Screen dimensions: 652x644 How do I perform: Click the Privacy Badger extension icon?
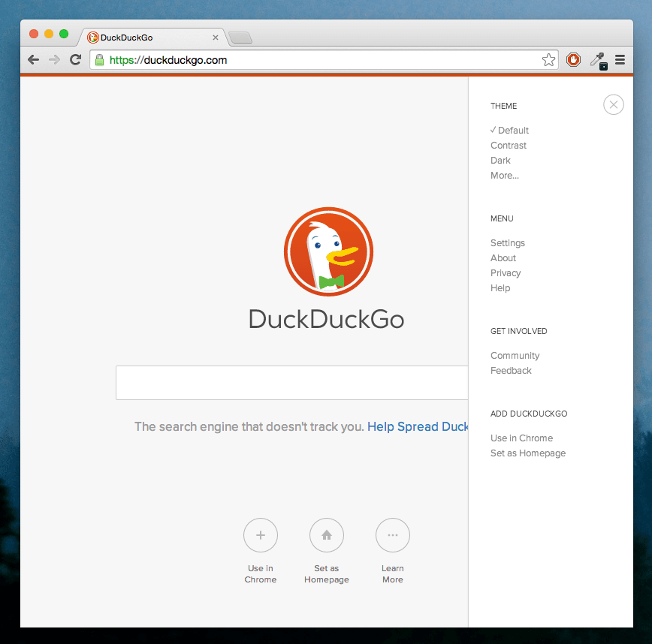point(573,59)
